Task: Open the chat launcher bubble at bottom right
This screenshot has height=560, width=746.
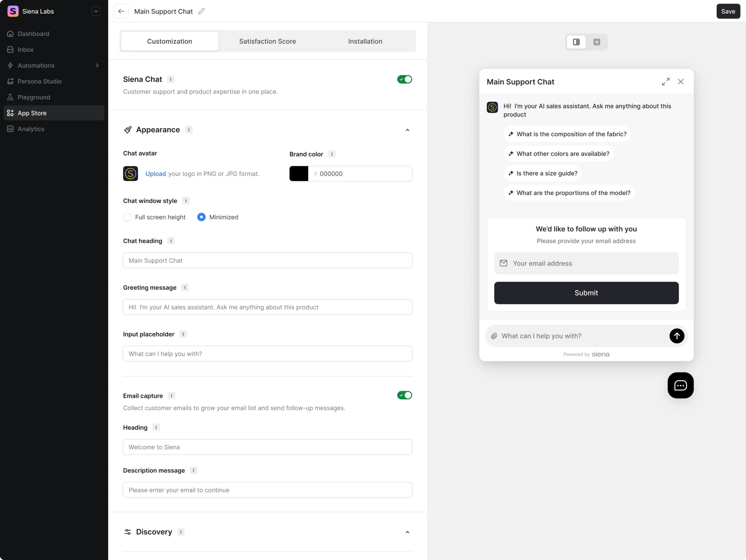Action: click(x=680, y=386)
